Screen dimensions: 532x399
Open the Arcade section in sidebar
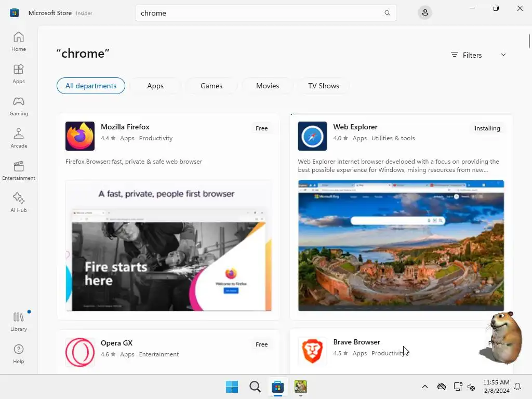pos(19,138)
